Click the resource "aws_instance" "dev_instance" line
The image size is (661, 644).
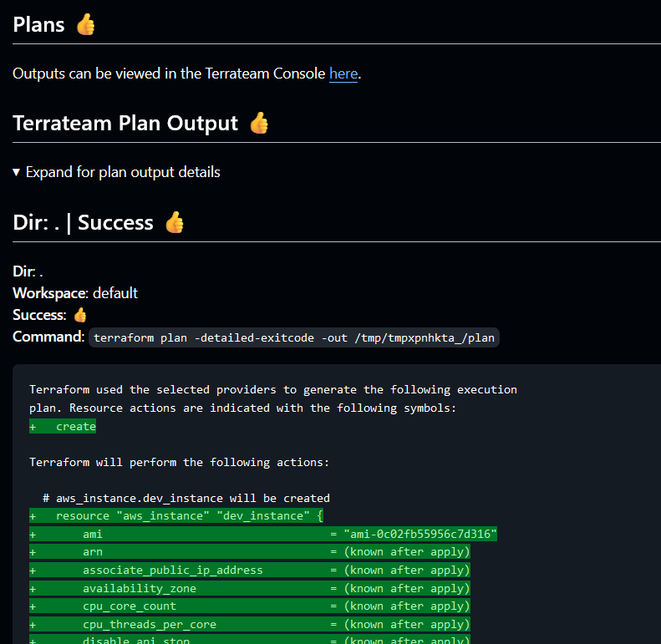pyautogui.click(x=176, y=516)
